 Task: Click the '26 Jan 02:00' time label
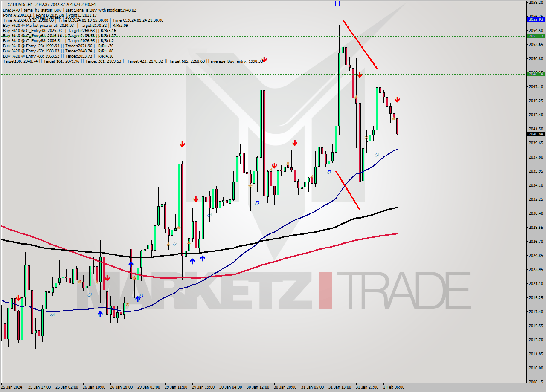pyautogui.click(x=67, y=387)
